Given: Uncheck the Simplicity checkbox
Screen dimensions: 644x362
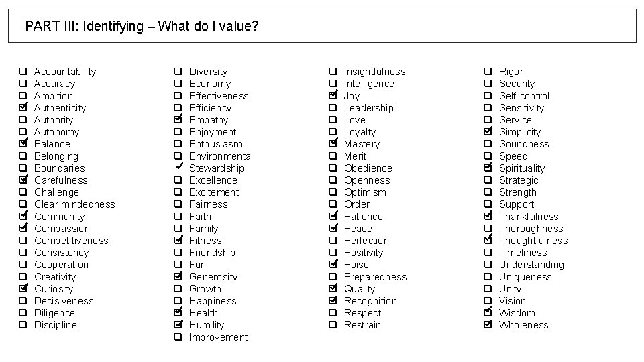Looking at the screenshot, I should click(x=488, y=132).
